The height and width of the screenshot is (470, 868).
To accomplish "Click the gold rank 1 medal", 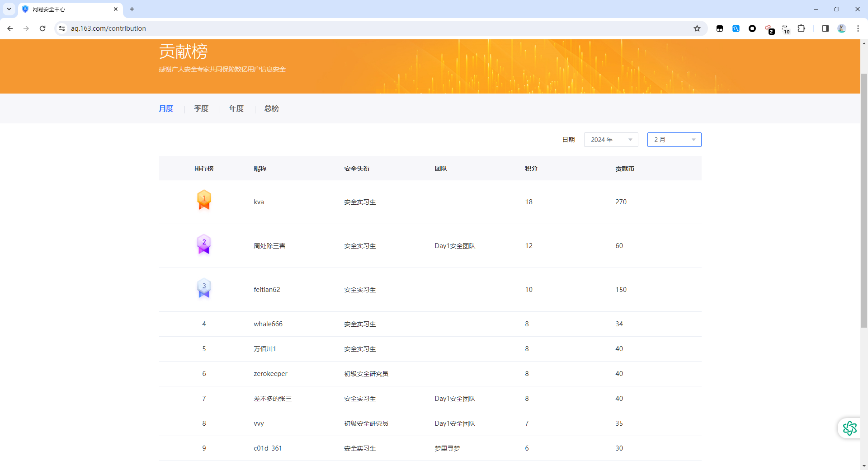I will click(204, 200).
